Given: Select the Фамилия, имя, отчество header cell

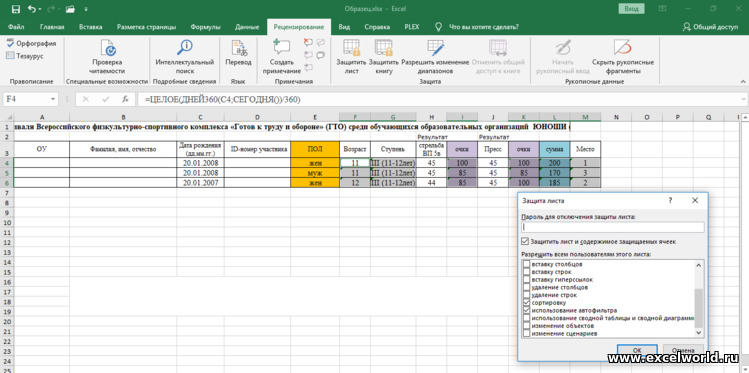Looking at the screenshot, I should [123, 149].
